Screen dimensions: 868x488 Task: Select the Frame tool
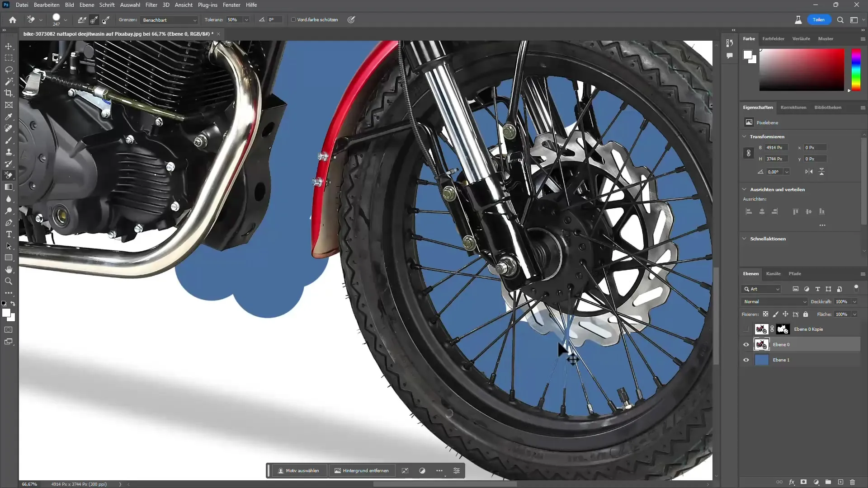click(9, 105)
